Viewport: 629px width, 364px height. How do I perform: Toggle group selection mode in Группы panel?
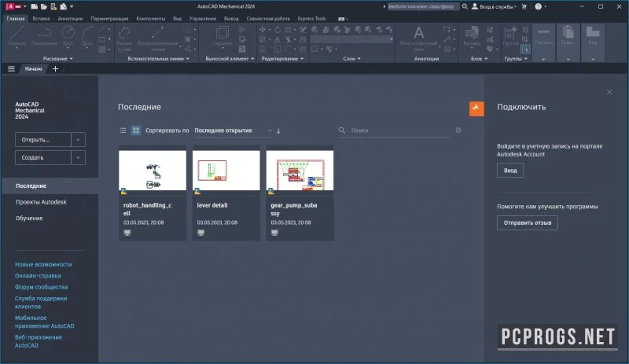525,49
